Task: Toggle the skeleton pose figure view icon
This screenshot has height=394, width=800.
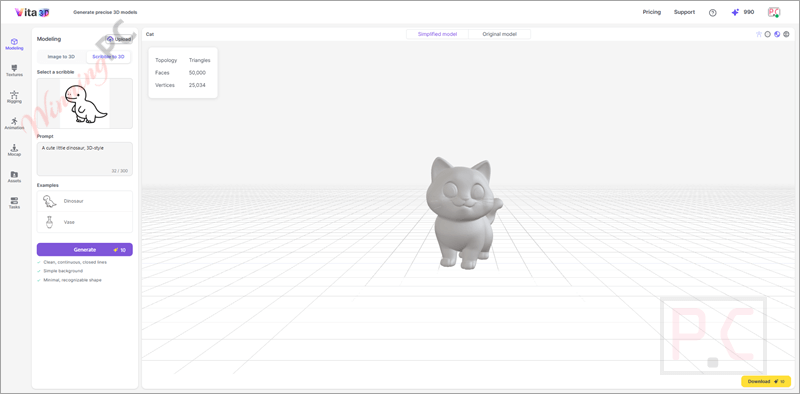Action: click(759, 34)
